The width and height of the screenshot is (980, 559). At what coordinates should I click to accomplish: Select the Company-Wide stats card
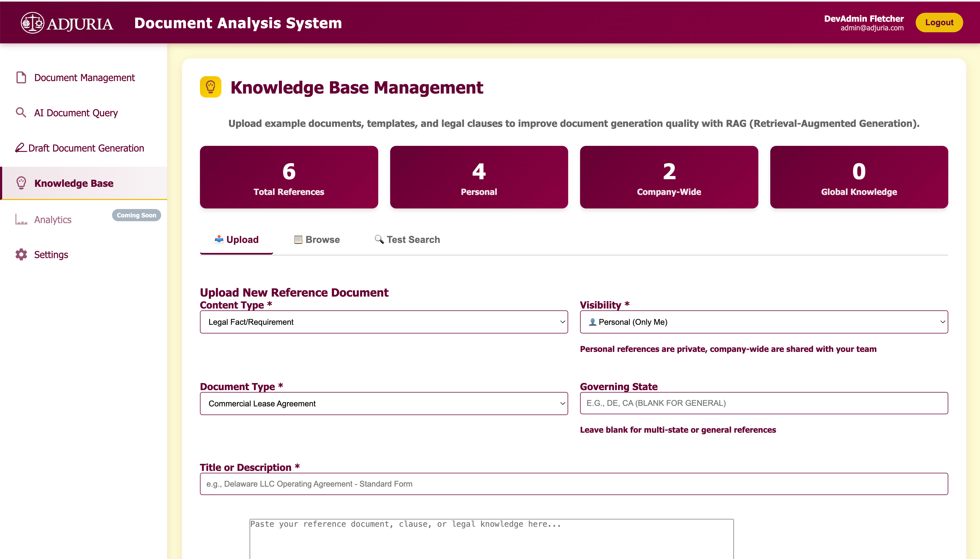coord(669,177)
